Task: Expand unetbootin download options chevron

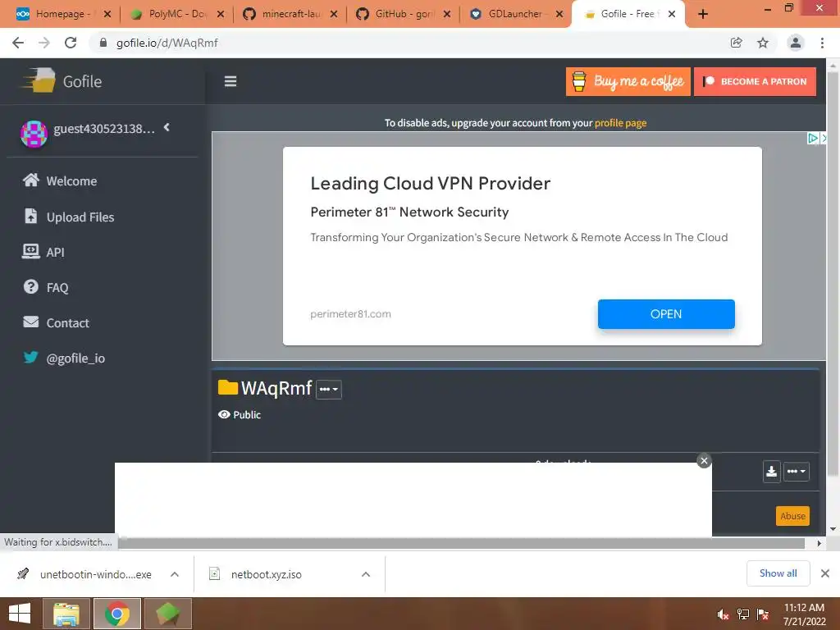Action: 175,574
